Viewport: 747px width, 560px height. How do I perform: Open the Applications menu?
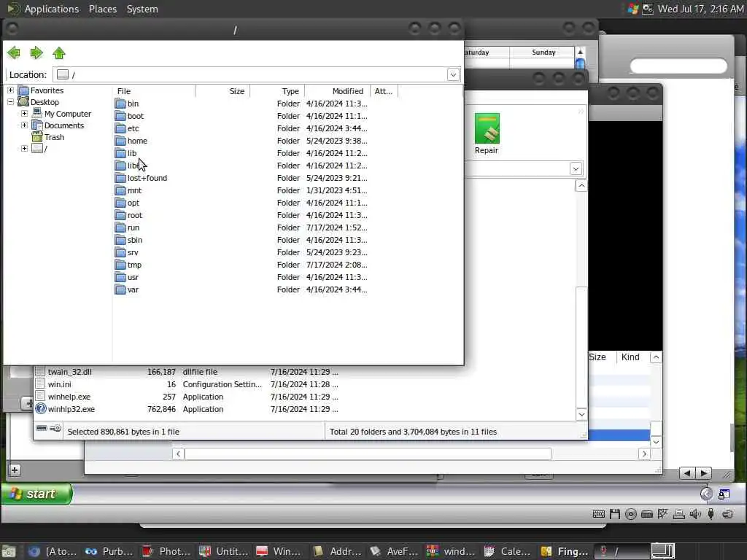tap(52, 9)
